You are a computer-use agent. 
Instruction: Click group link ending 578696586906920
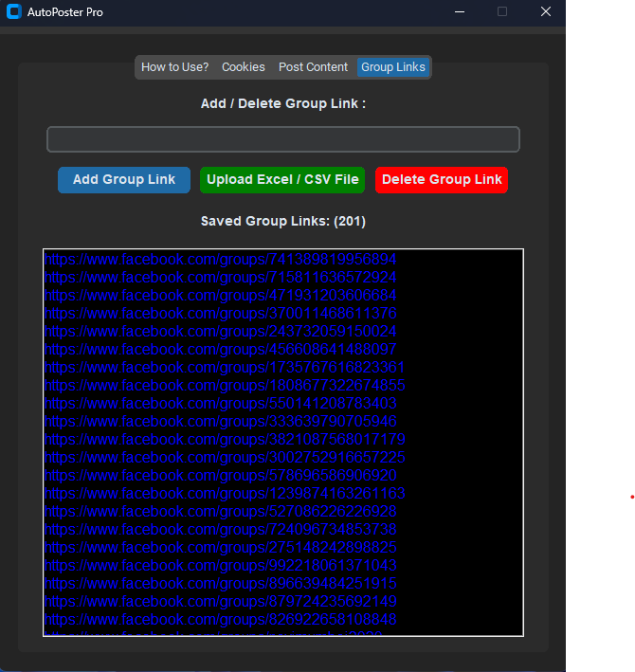click(220, 475)
